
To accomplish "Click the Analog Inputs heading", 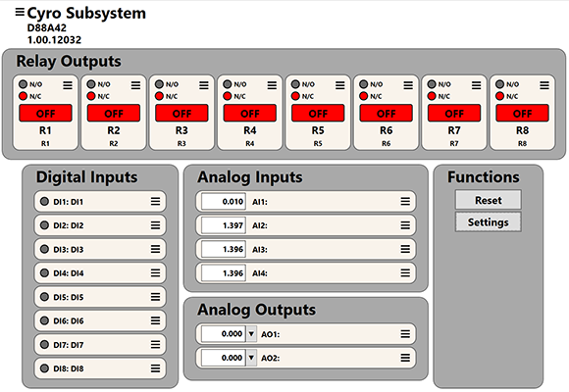I will [250, 177].
